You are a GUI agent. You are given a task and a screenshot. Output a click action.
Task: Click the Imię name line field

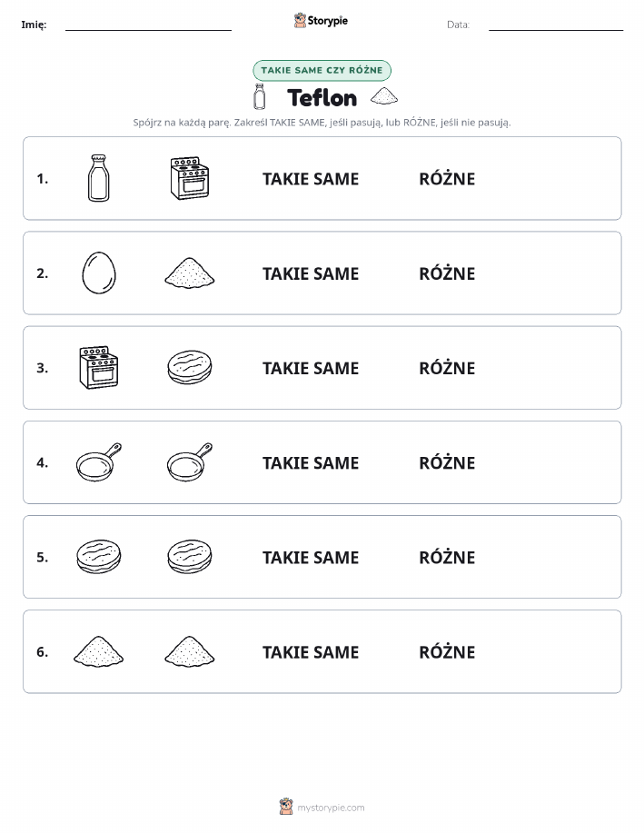[x=148, y=25]
